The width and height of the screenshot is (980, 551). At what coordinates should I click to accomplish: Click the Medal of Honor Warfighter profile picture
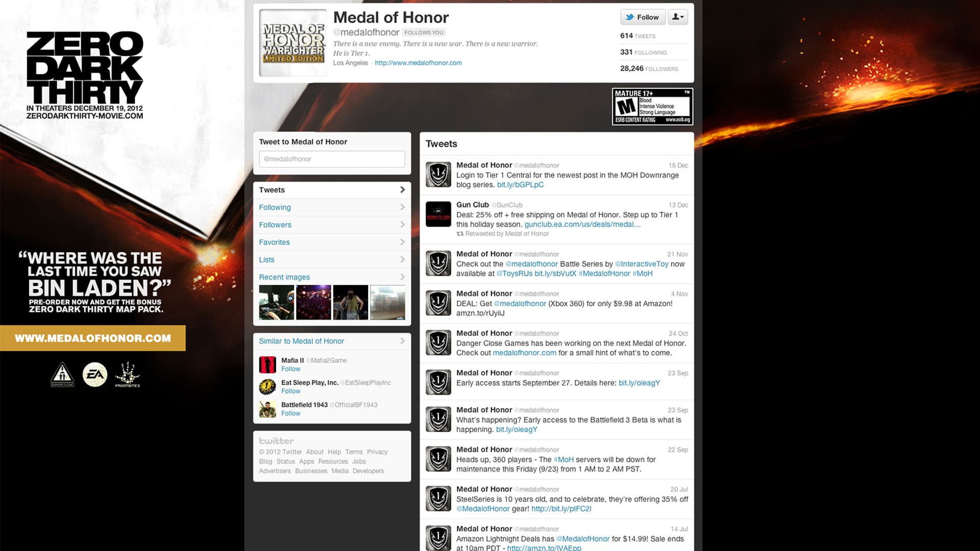pyautogui.click(x=293, y=43)
